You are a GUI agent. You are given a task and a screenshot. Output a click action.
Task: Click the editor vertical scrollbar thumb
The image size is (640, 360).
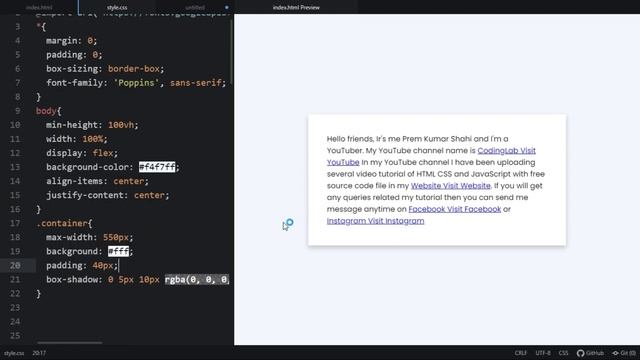232,51
